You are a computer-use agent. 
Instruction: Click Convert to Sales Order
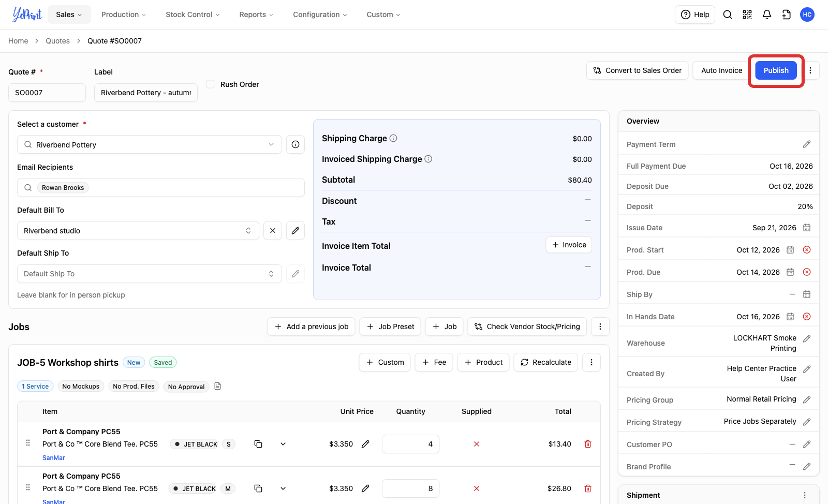coord(638,70)
